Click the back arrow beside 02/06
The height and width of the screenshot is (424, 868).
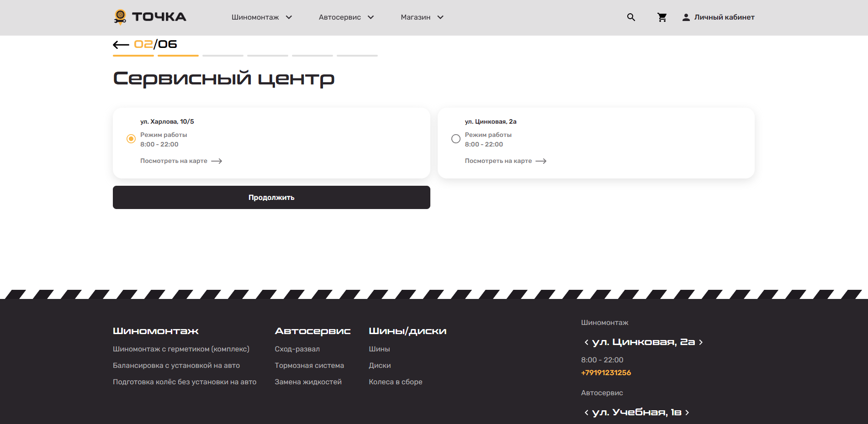[x=121, y=45]
